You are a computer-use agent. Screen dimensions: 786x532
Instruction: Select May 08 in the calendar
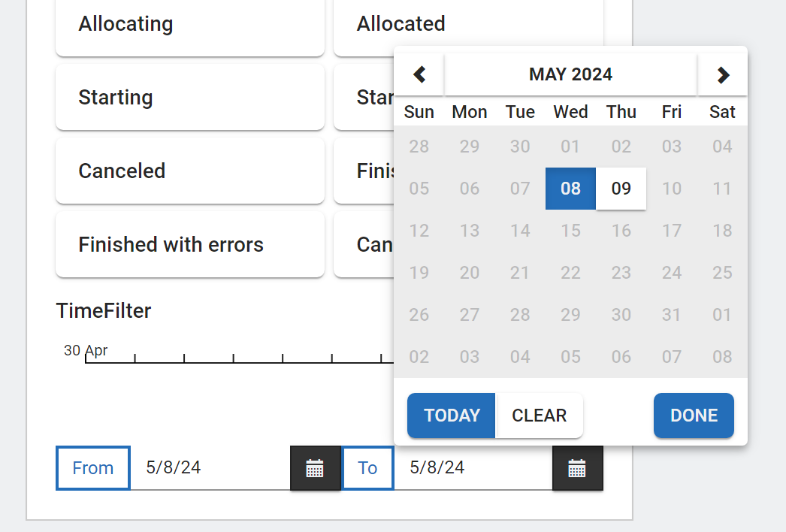tap(570, 189)
